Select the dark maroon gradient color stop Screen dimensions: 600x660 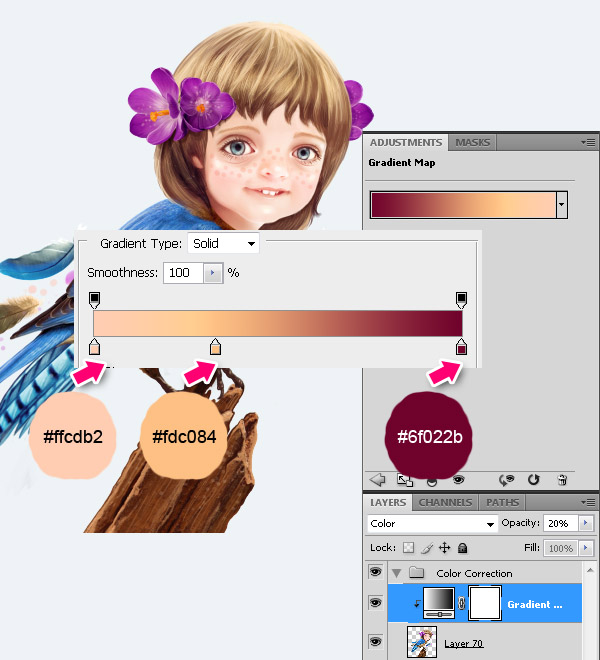461,348
